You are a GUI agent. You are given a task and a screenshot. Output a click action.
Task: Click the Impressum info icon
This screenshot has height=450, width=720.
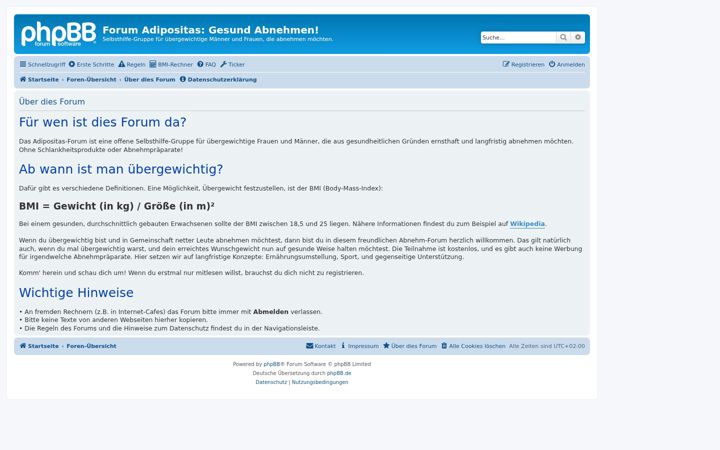[343, 346]
